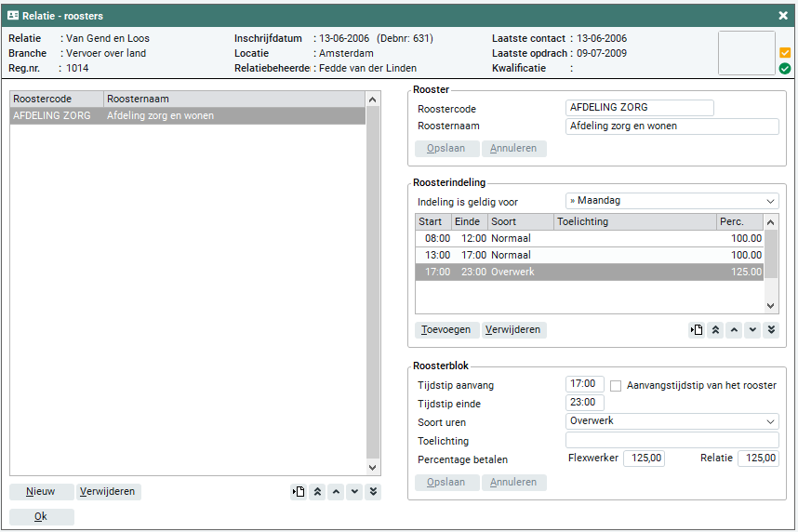
Task: Move Overwerk block up one position
Action: pyautogui.click(x=734, y=329)
